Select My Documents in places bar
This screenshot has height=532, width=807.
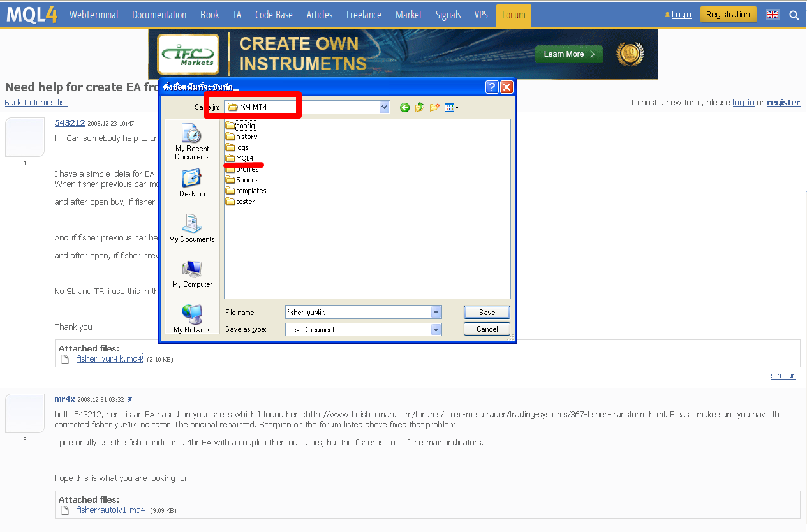192,228
